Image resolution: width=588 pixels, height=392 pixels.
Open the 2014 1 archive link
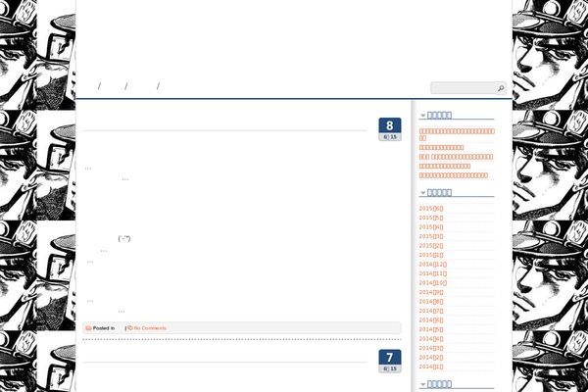[x=431, y=367]
